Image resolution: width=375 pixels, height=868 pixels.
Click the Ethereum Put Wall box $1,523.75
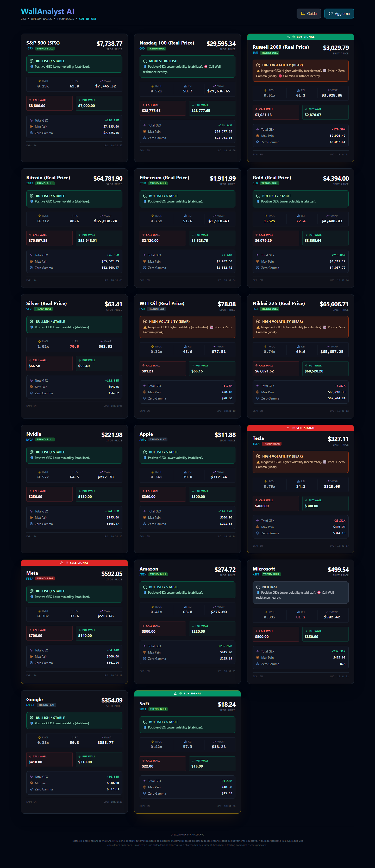coord(212,238)
